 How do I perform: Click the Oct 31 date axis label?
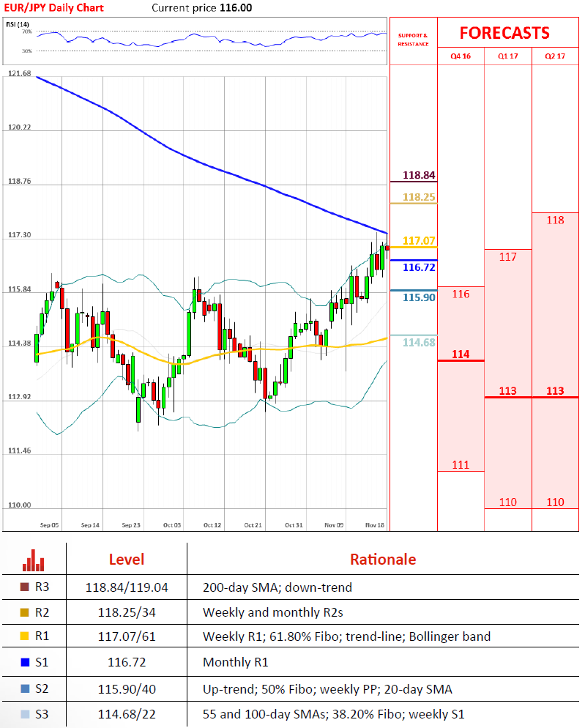pos(294,525)
